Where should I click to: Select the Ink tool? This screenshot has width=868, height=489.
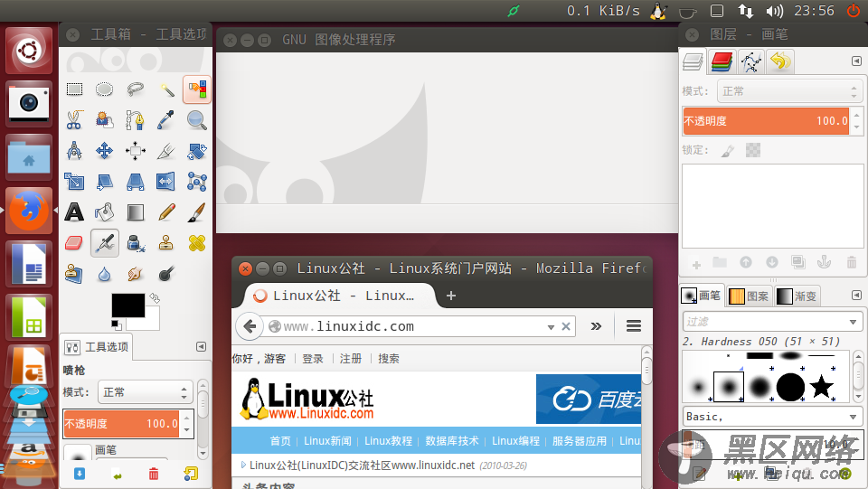tap(135, 243)
